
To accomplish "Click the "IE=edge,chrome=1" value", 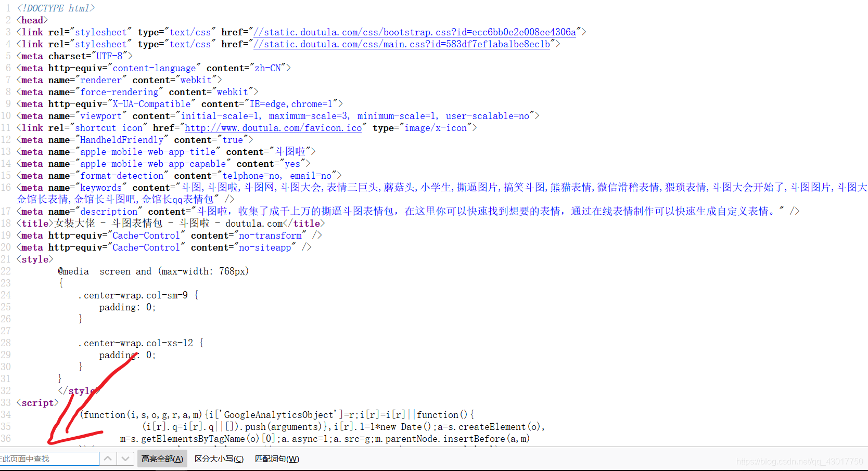I will 291,104.
